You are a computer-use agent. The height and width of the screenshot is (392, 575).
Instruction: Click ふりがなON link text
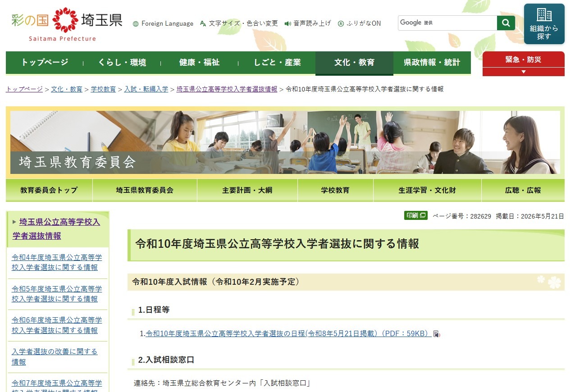[x=364, y=23]
